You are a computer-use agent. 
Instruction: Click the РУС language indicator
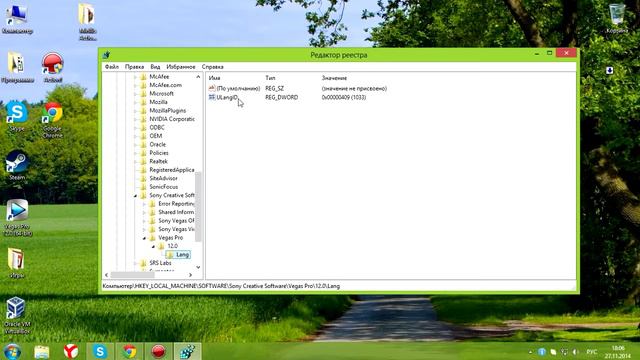click(591, 352)
